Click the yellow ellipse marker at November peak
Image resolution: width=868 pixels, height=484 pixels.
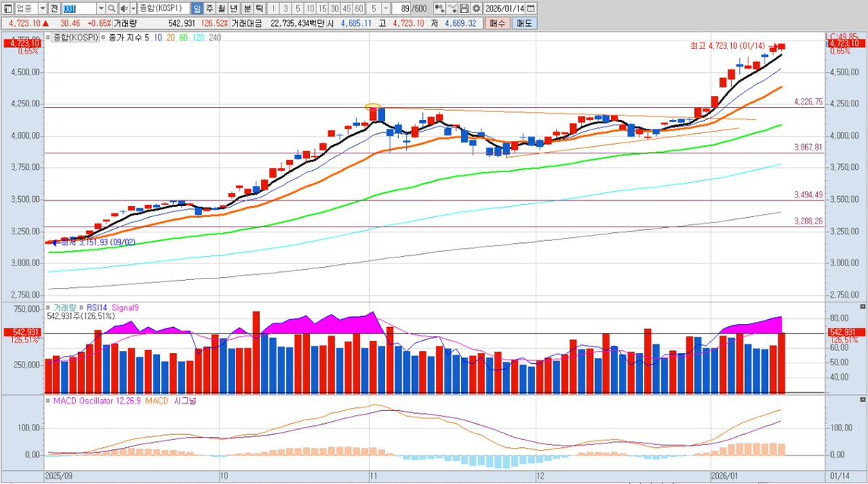click(373, 106)
